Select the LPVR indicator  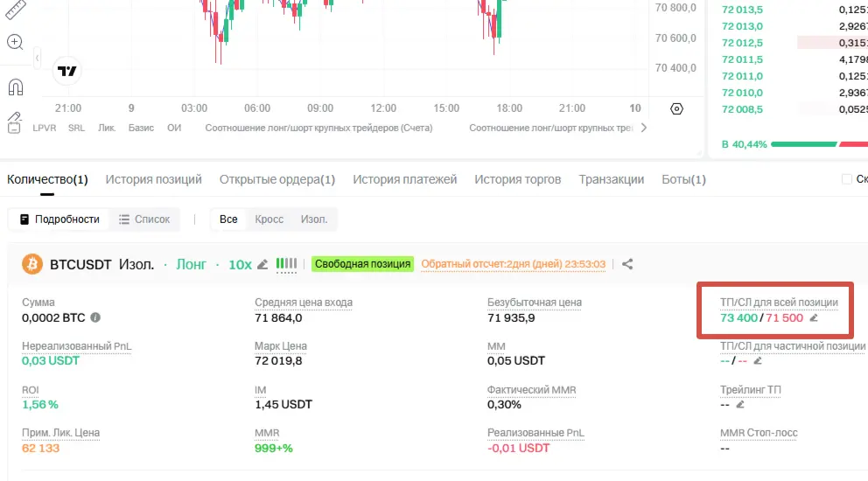point(45,128)
